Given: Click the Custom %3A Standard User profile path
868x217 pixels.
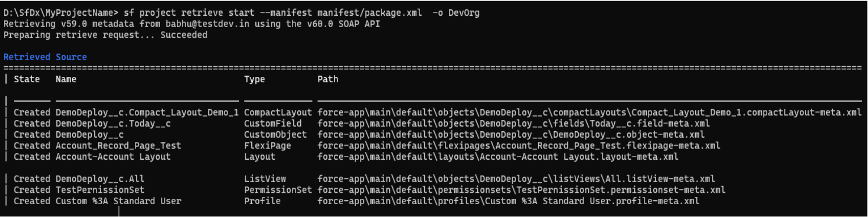Looking at the screenshot, I should tap(508, 201).
